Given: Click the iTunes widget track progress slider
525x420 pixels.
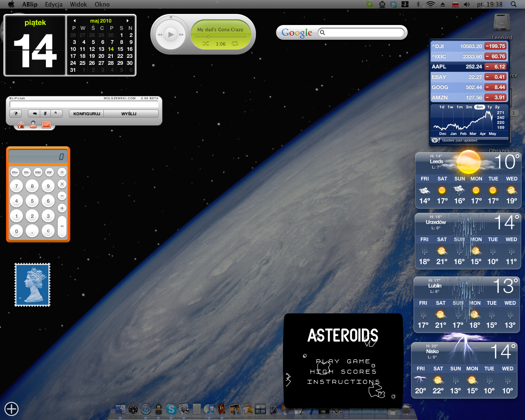Looking at the screenshot, I should [x=221, y=37].
